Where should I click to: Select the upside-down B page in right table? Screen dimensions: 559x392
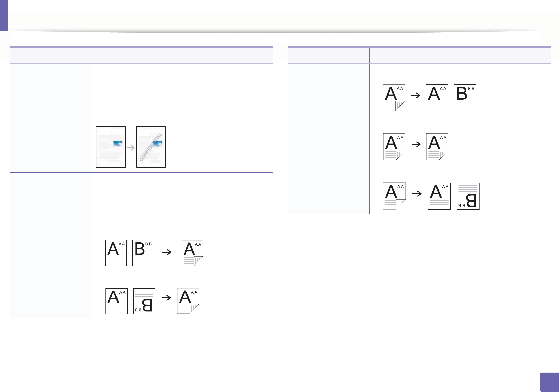468,196
